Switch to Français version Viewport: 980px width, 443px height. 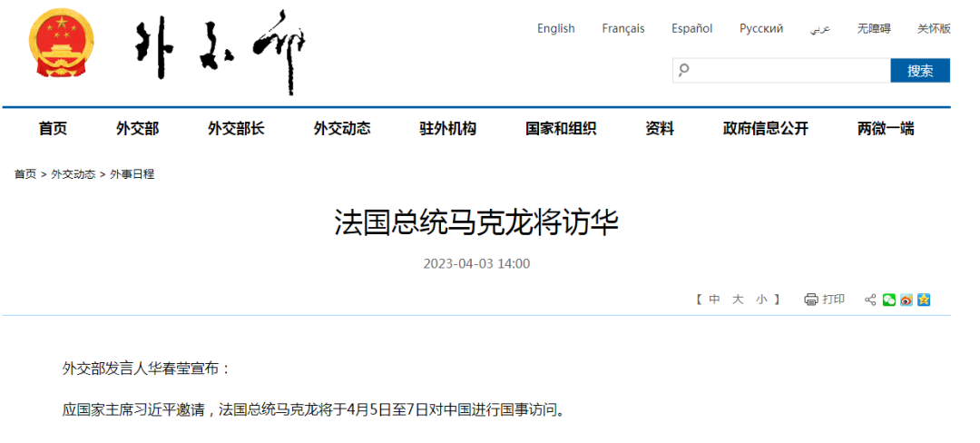(623, 28)
